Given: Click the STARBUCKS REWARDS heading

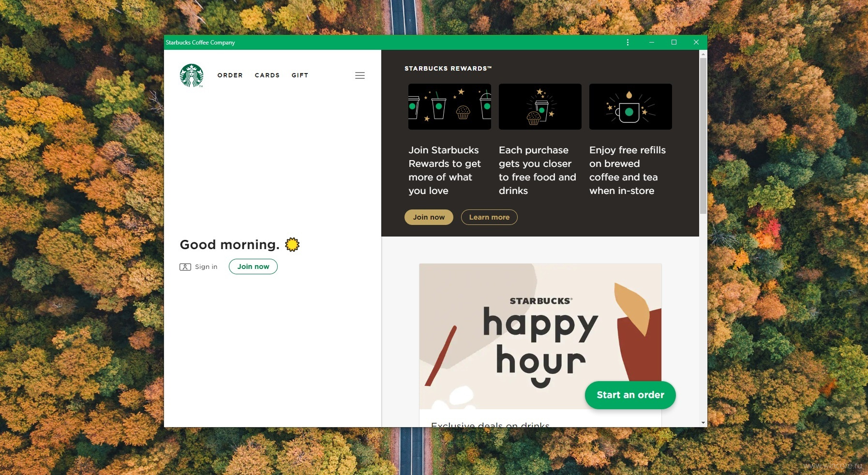Looking at the screenshot, I should pyautogui.click(x=448, y=69).
